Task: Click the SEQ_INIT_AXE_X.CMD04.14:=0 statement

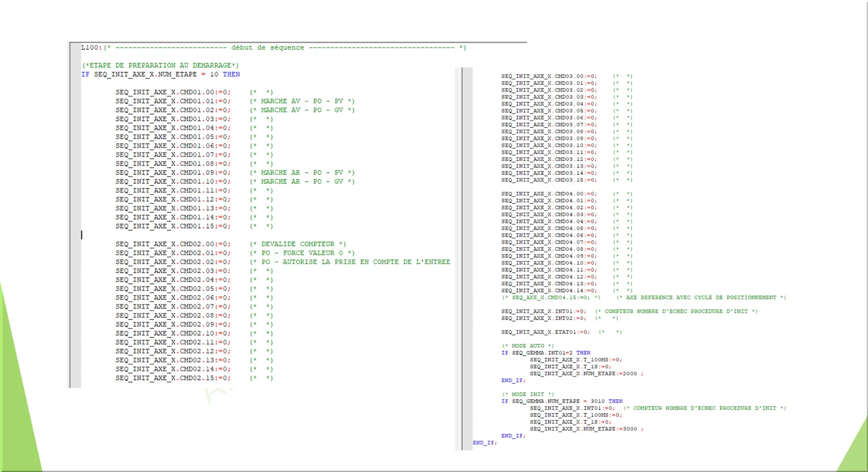Action: [x=549, y=291]
